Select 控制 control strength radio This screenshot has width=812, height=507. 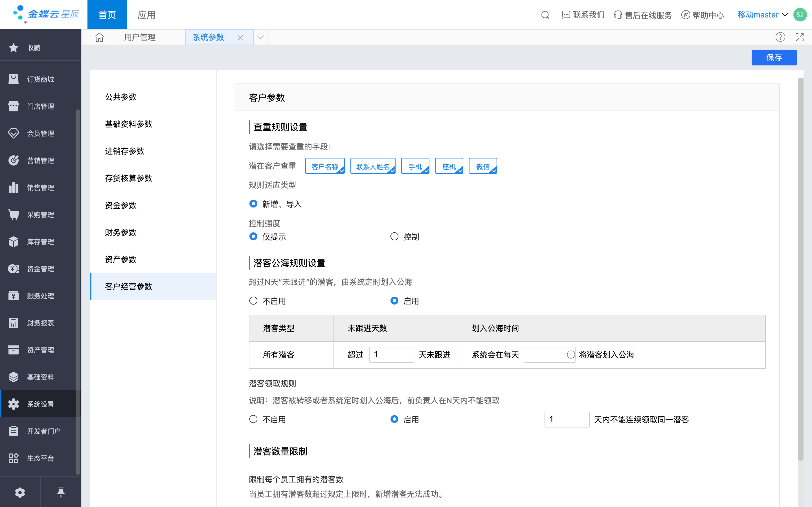pos(394,236)
